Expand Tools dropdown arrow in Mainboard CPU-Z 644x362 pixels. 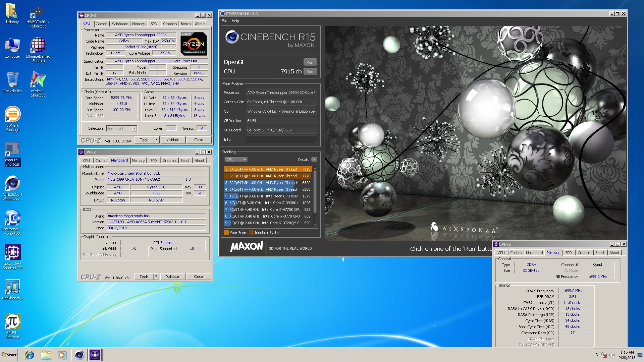156,277
